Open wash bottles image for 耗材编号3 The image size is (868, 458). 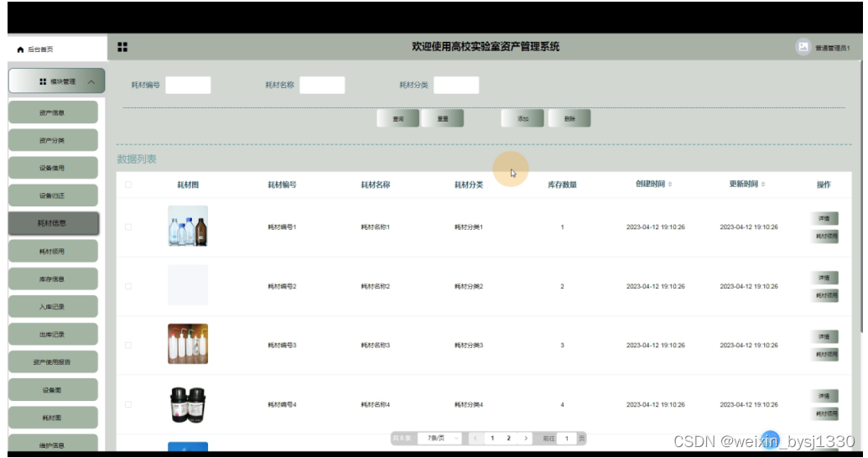pos(188,344)
